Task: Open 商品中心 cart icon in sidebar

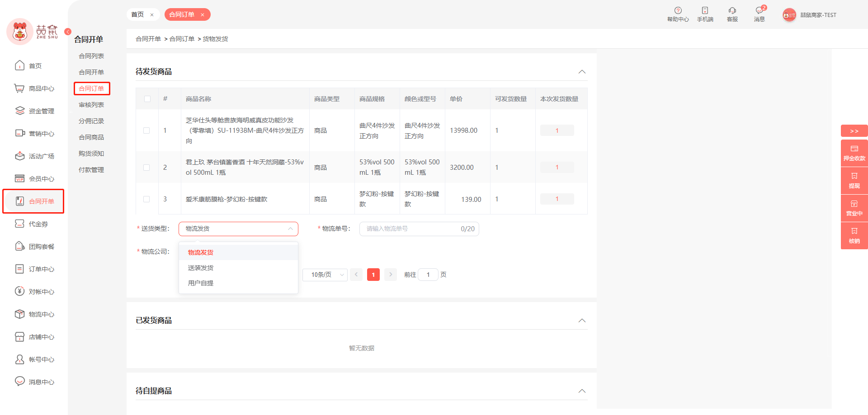Action: [19, 88]
